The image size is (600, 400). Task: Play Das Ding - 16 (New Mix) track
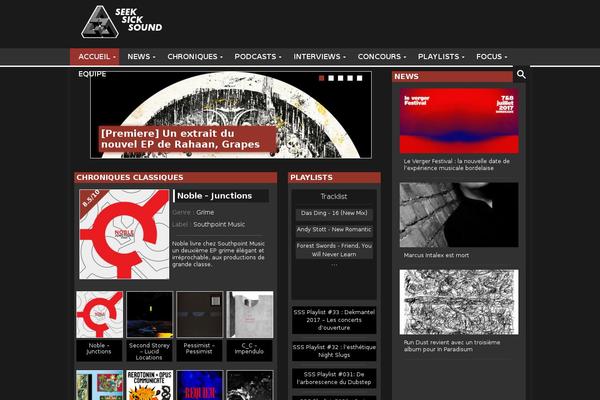coord(334,213)
